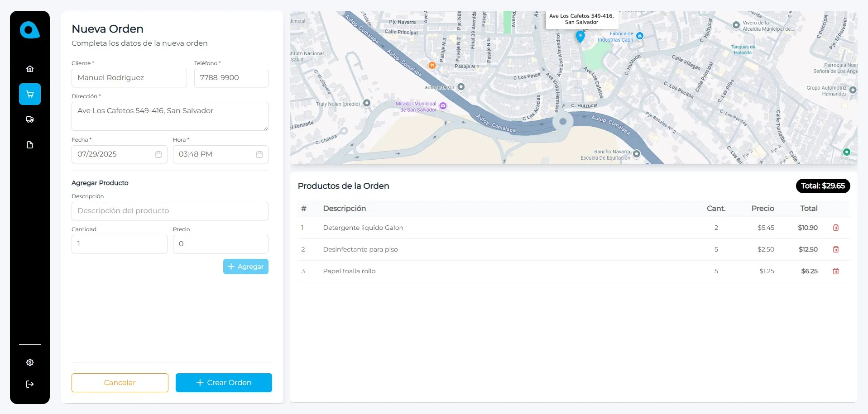Screen dimensions: 868x414
Task: Open settings gear in sidebar
Action: click(30, 362)
